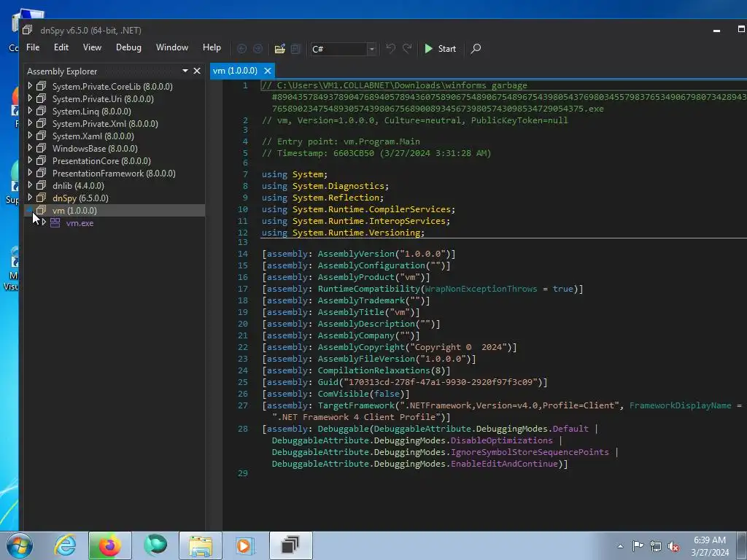Click the dnSpy taskbar button
Viewport: 747px width, 560px height.
tap(290, 545)
